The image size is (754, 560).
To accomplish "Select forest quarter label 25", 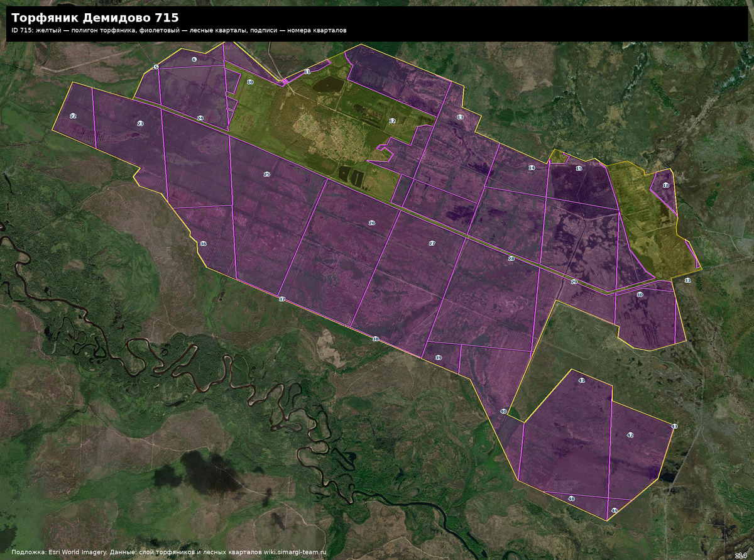I will click(266, 174).
